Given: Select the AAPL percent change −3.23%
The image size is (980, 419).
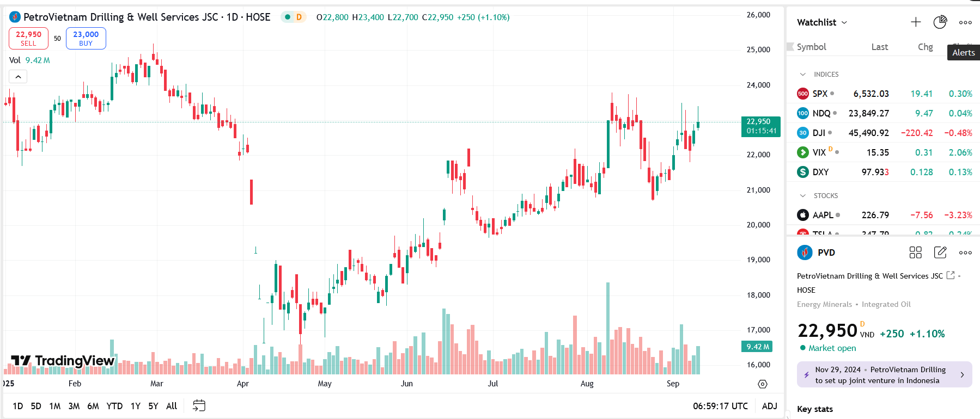Looking at the screenshot, I should [958, 215].
